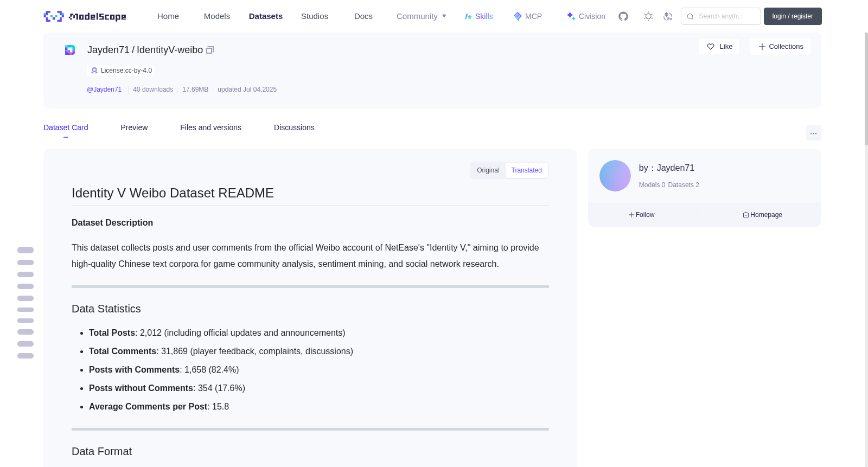
Task: Open the three-dot more options menu
Action: click(x=814, y=133)
